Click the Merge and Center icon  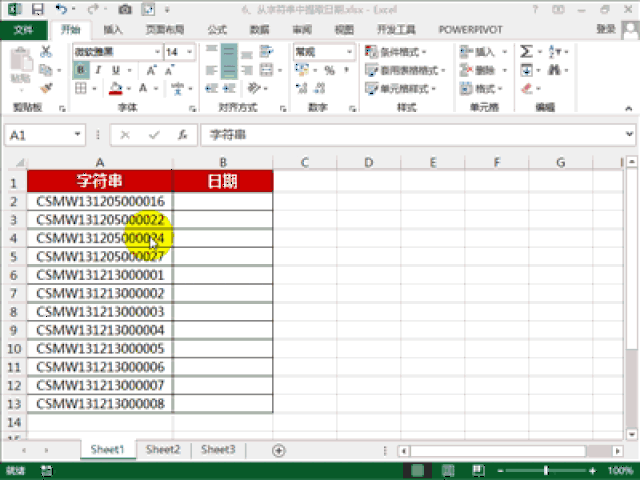tap(266, 70)
